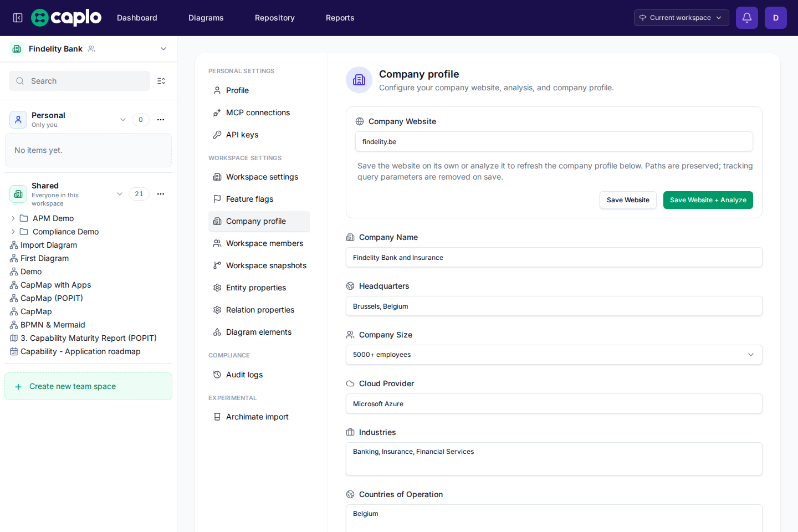Click the Industries text area

pyautogui.click(x=554, y=459)
